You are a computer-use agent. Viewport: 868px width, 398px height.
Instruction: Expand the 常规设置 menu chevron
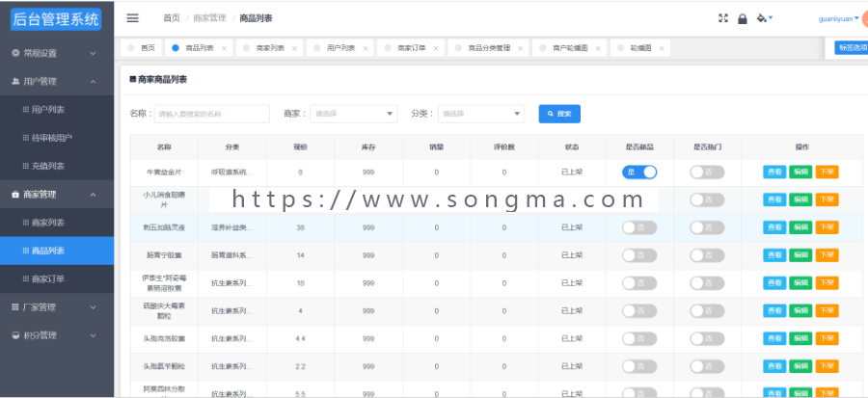pos(93,54)
